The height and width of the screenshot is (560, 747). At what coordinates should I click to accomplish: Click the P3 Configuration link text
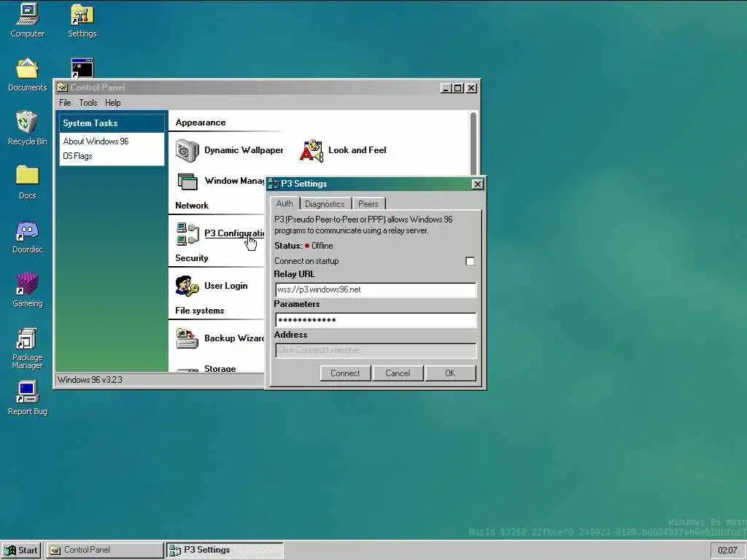pyautogui.click(x=234, y=233)
